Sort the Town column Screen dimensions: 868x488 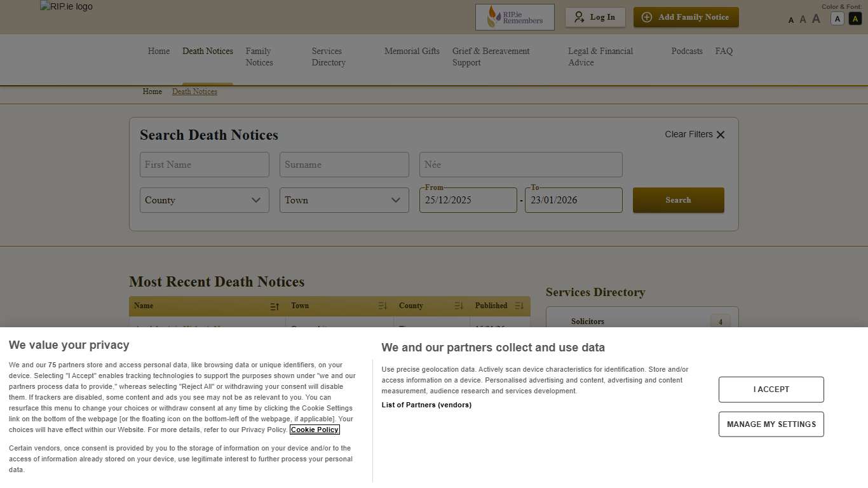click(x=383, y=306)
